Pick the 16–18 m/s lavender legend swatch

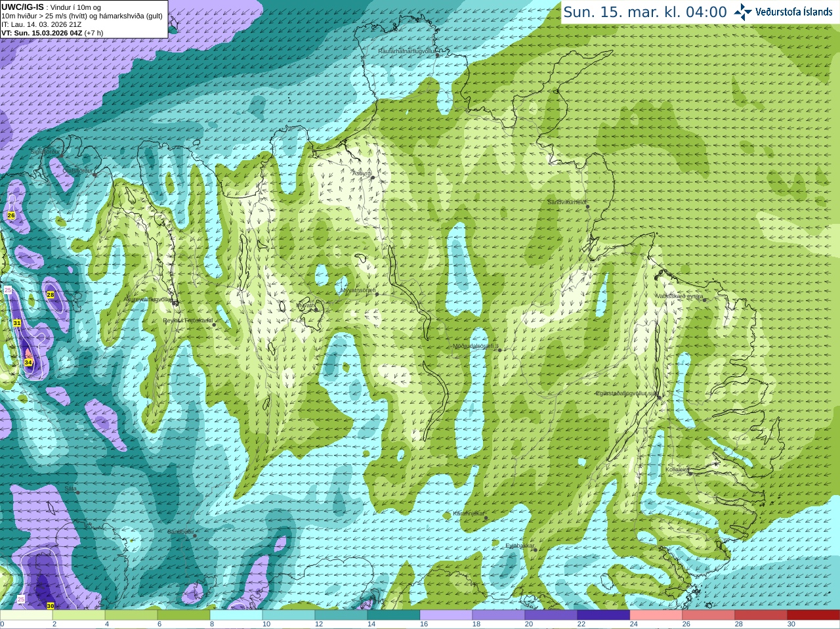446,615
